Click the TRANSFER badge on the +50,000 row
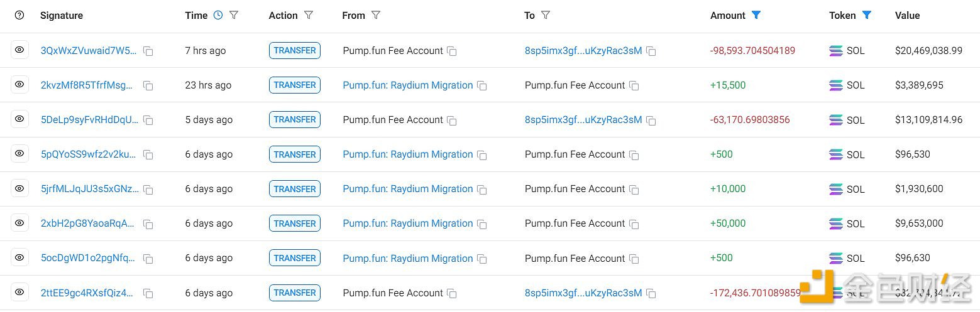980x312 pixels. 295,223
